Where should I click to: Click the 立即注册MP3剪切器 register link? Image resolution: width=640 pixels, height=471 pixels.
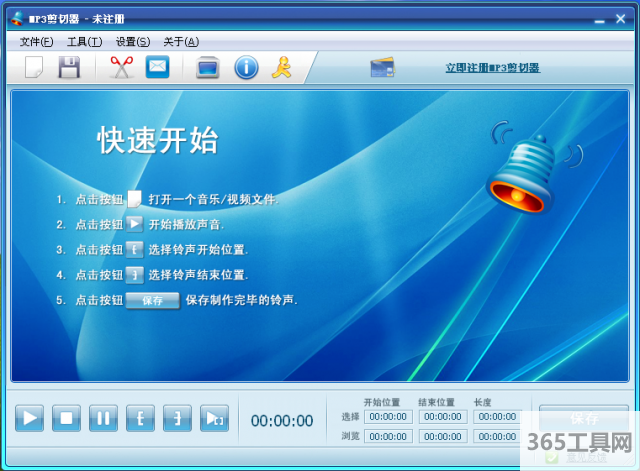[492, 68]
